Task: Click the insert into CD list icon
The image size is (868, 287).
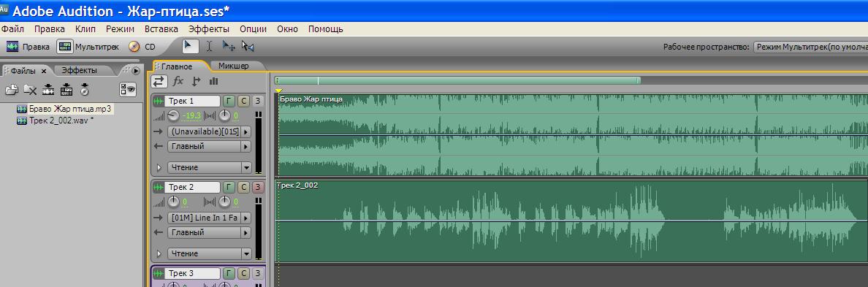Action: pos(84,89)
